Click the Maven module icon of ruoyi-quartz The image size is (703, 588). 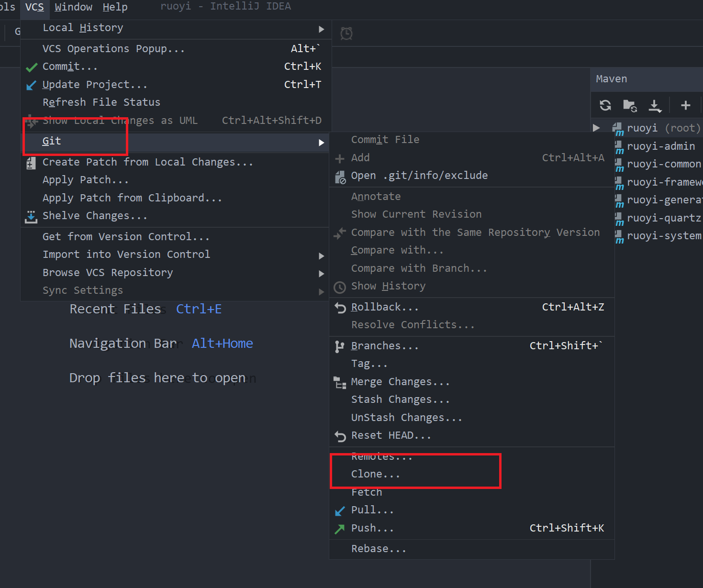619,219
